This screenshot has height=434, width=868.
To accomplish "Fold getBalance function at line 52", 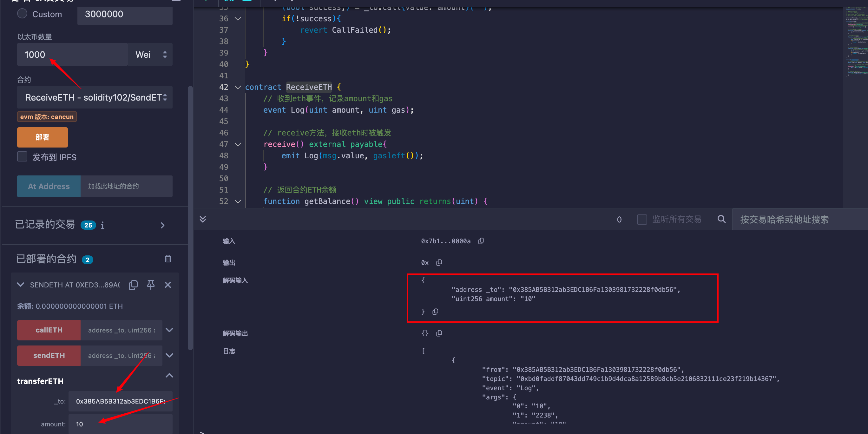I will point(238,201).
